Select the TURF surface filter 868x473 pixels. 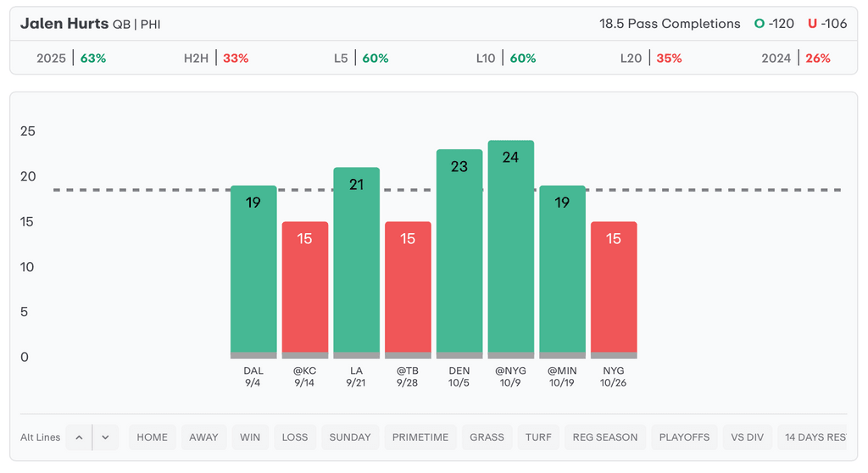538,437
